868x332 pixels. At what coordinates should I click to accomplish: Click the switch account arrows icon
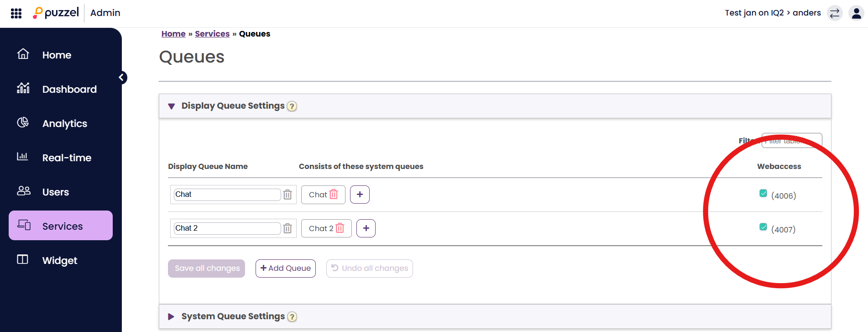835,13
